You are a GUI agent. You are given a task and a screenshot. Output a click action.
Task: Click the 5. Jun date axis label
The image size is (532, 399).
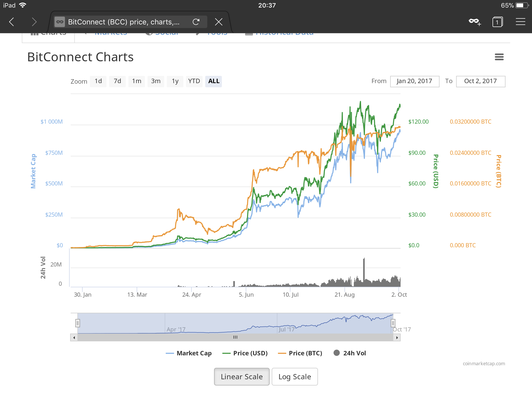[246, 295]
